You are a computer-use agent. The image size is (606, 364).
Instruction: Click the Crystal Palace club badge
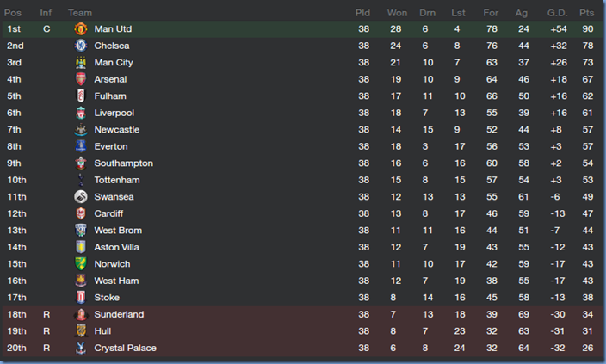pos(81,348)
